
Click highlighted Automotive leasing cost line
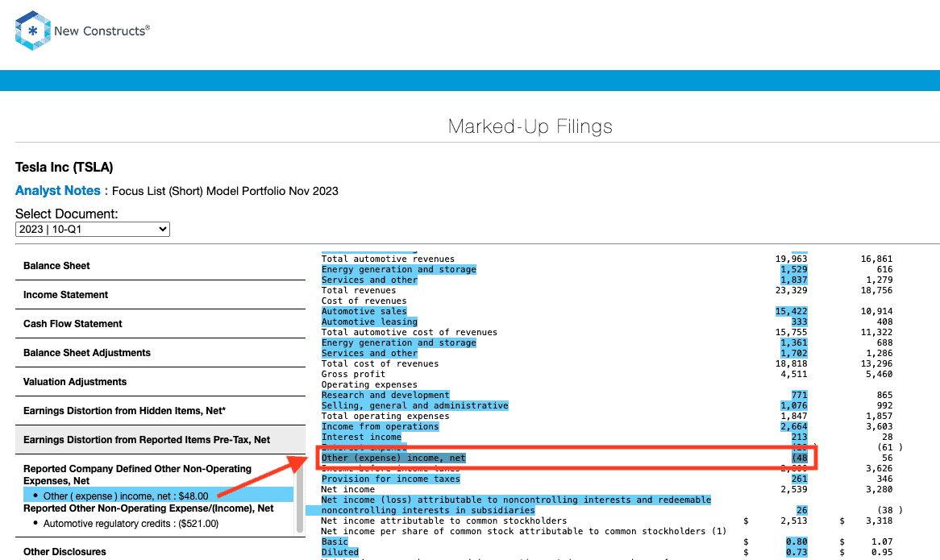click(x=369, y=321)
